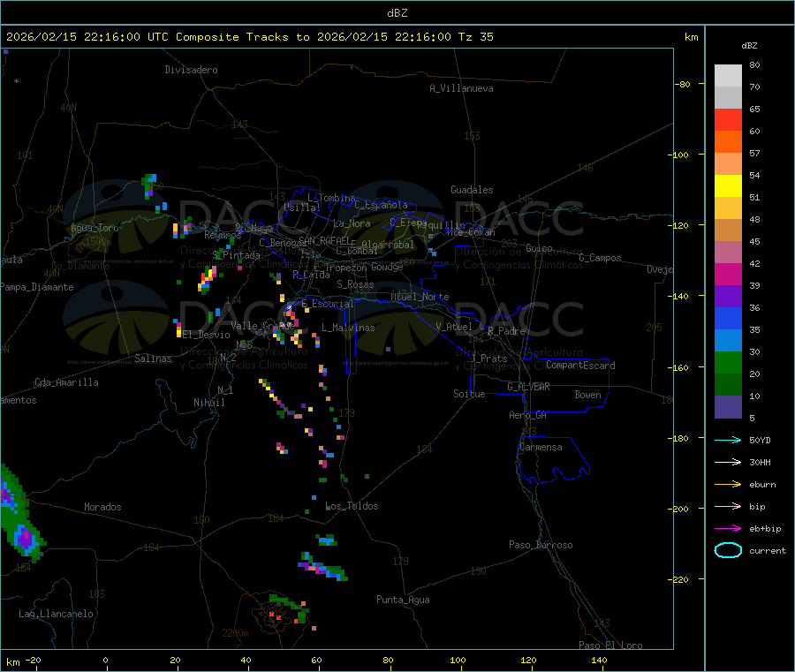The width and height of the screenshot is (795, 672).
Task: Click the 51 dBZ yellow color swatch
Action: tap(728, 185)
